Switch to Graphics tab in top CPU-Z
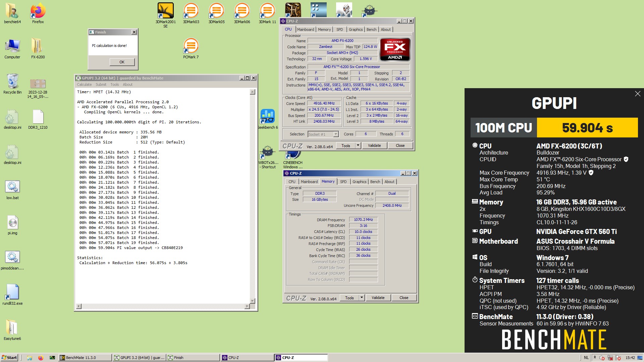The width and height of the screenshot is (644, 362). [356, 29]
